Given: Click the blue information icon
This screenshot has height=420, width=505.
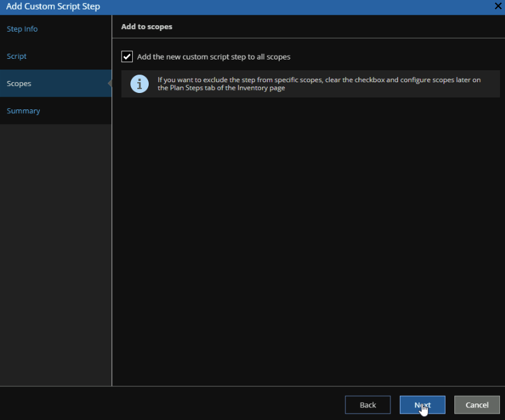Looking at the screenshot, I should [x=139, y=84].
